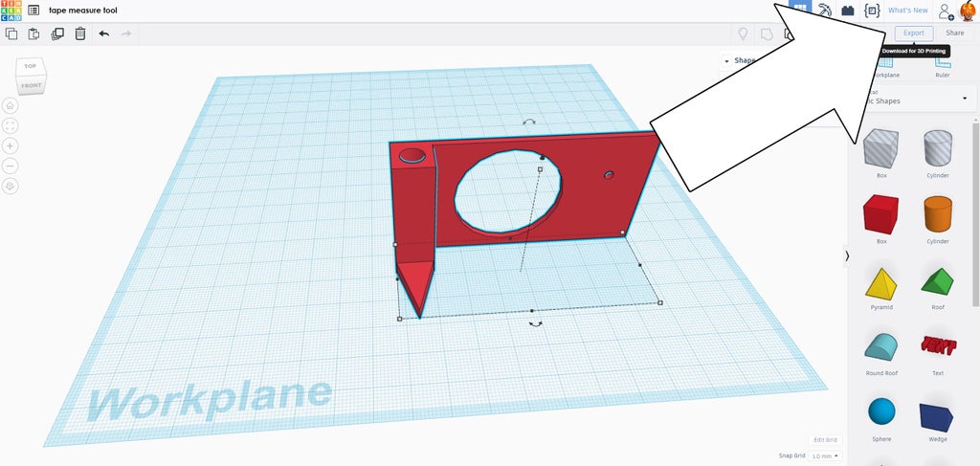
Task: Click the upper rotation handle above model
Action: 529,122
